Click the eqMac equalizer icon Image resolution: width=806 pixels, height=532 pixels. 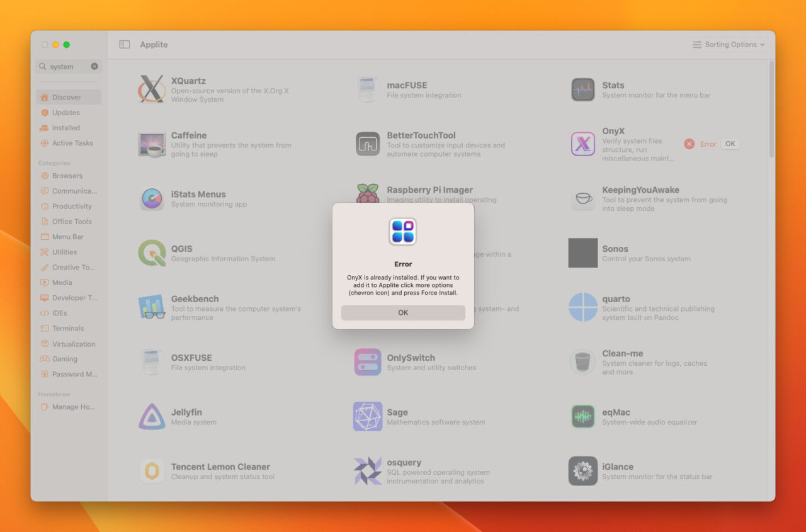click(582, 417)
